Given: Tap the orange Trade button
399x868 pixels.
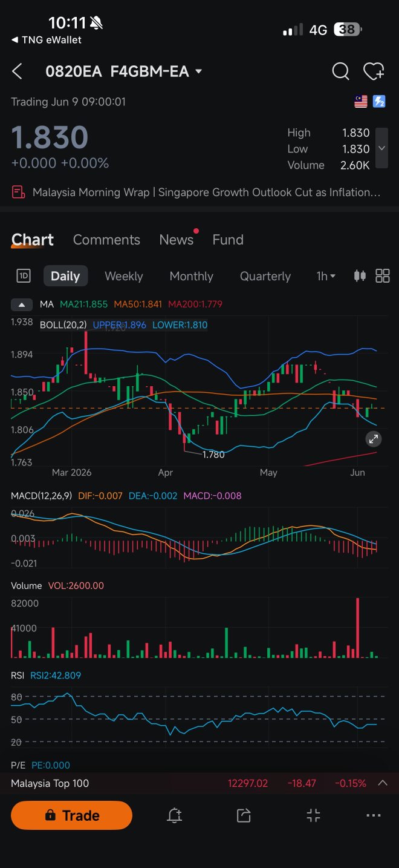Looking at the screenshot, I should [71, 815].
